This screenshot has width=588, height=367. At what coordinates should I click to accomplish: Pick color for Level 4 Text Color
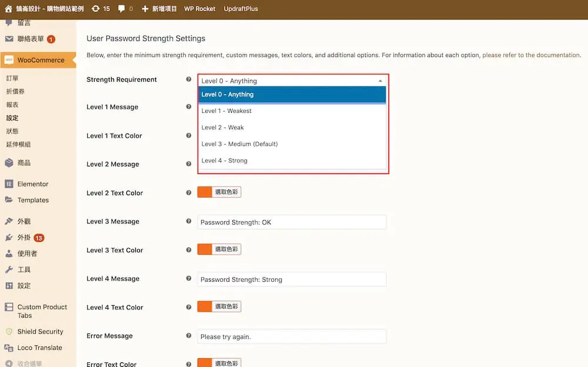(219, 306)
